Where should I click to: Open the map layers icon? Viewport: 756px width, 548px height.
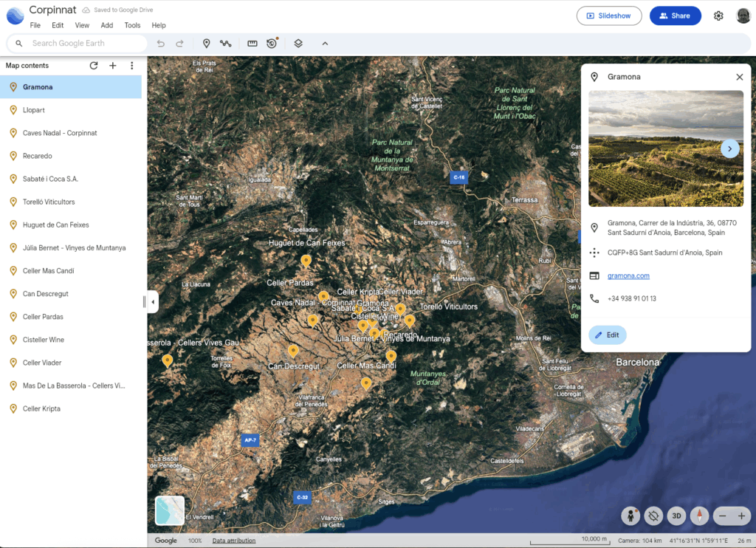click(x=298, y=44)
